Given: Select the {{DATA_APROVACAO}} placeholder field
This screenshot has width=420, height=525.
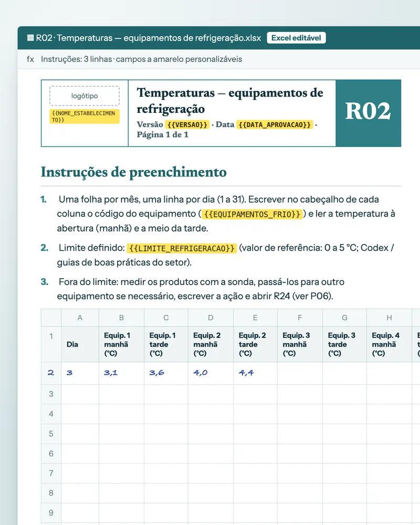Looking at the screenshot, I should click(275, 124).
